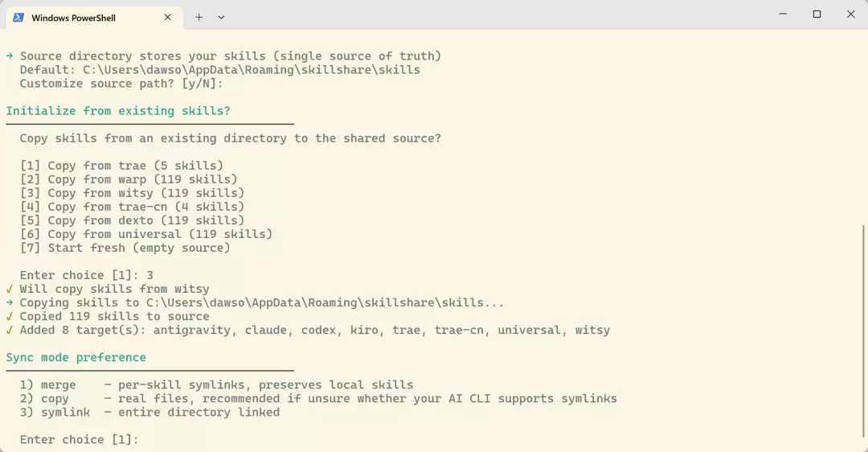Image resolution: width=868 pixels, height=452 pixels.
Task: Click the 'copy' sync mode option line
Action: [318, 399]
